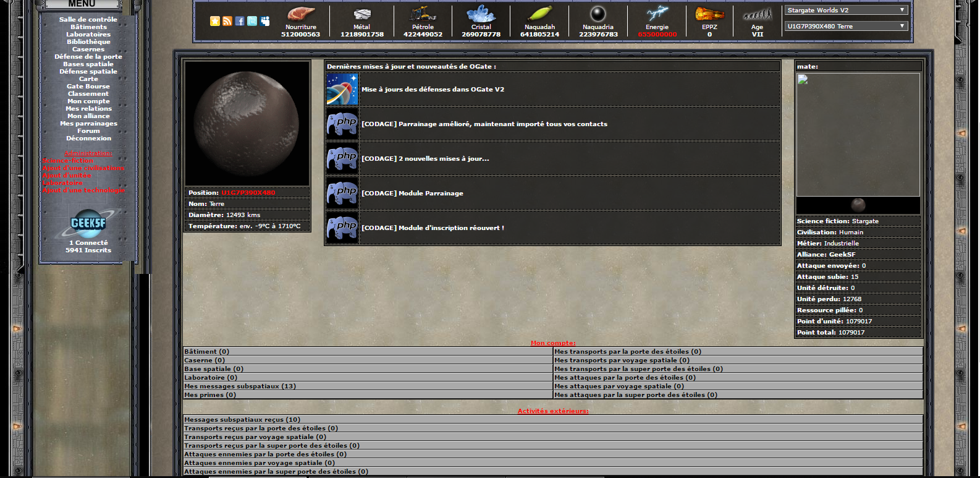Open news Mise à jours des défenses
Image resolution: width=980 pixels, height=478 pixels.
pyautogui.click(x=433, y=89)
